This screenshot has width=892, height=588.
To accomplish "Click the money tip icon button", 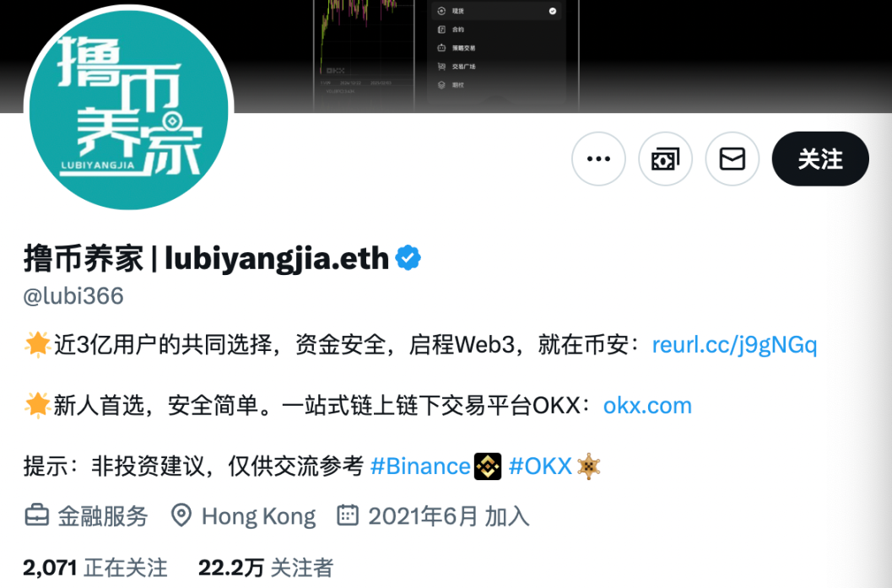I will click(665, 159).
